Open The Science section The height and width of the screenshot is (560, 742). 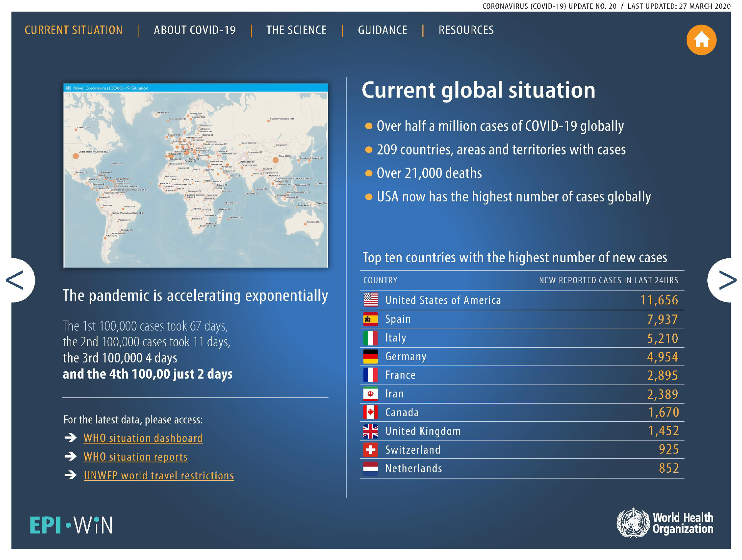(296, 30)
